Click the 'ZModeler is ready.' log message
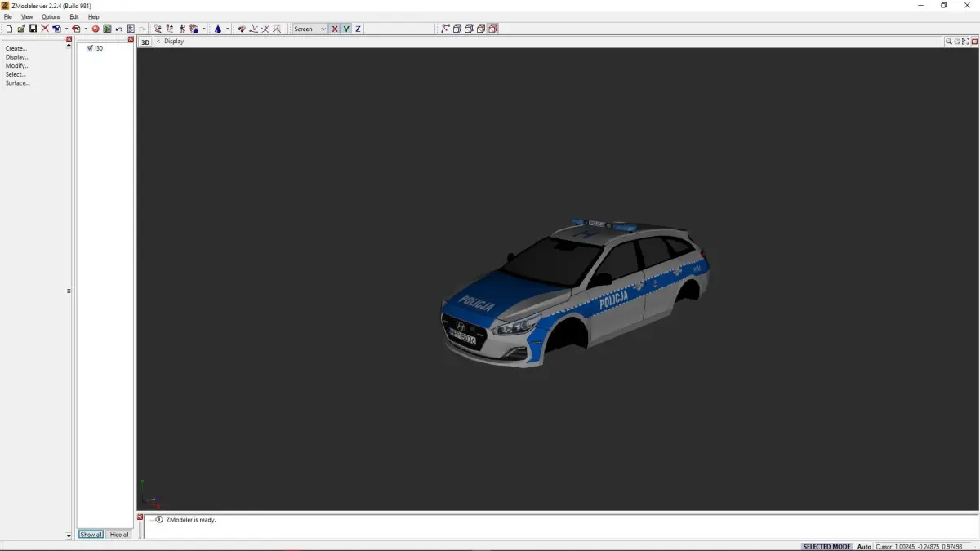The height and width of the screenshot is (551, 980). (x=191, y=519)
